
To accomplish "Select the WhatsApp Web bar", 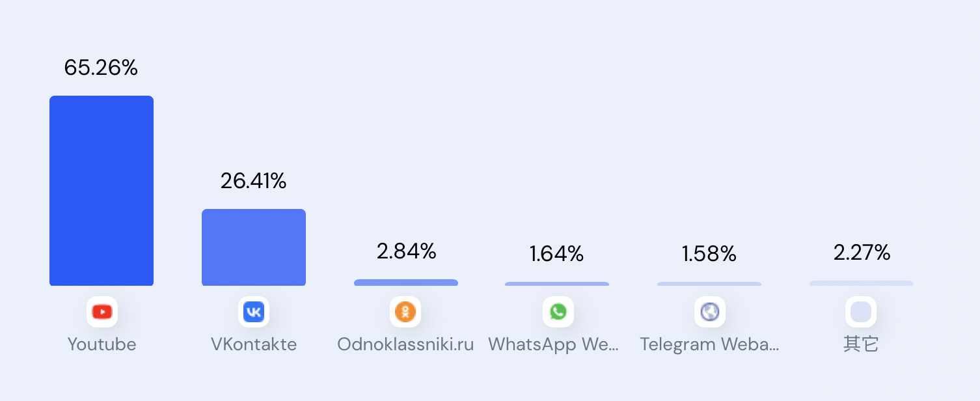I will (557, 284).
